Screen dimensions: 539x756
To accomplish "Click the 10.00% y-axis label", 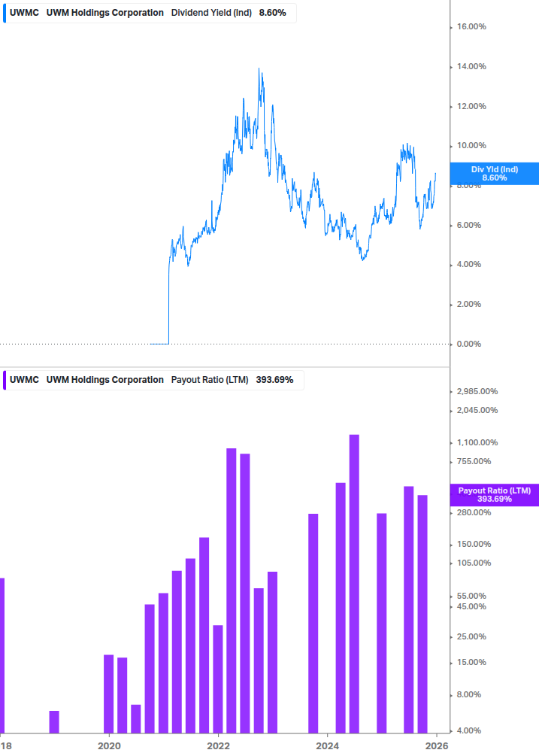I will click(x=471, y=146).
